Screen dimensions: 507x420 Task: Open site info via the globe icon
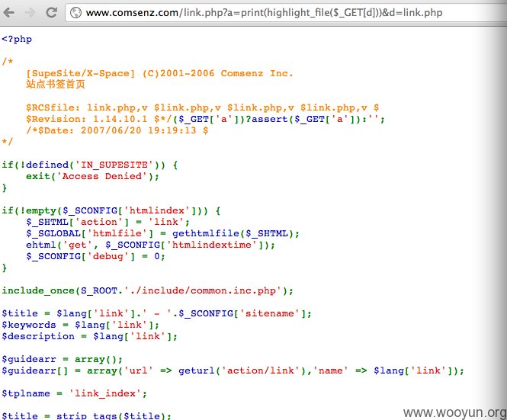tap(75, 13)
